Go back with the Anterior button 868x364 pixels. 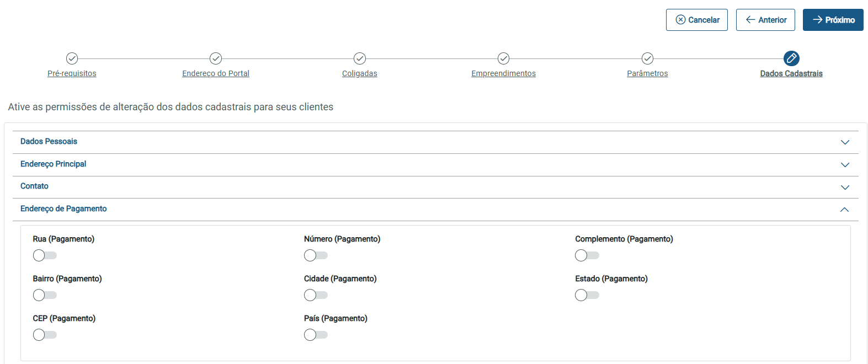[x=765, y=20]
